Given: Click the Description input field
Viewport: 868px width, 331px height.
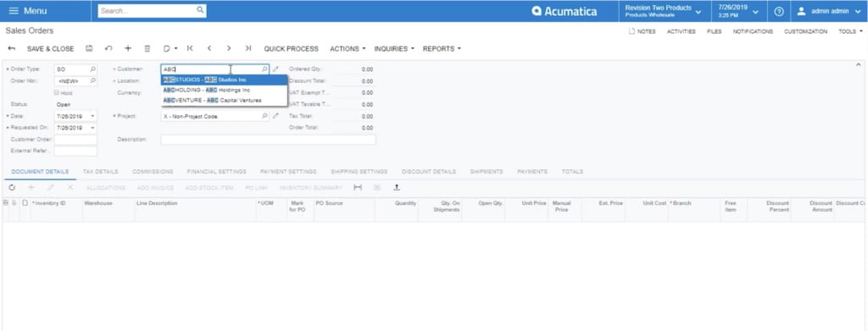Looking at the screenshot, I should tap(268, 140).
